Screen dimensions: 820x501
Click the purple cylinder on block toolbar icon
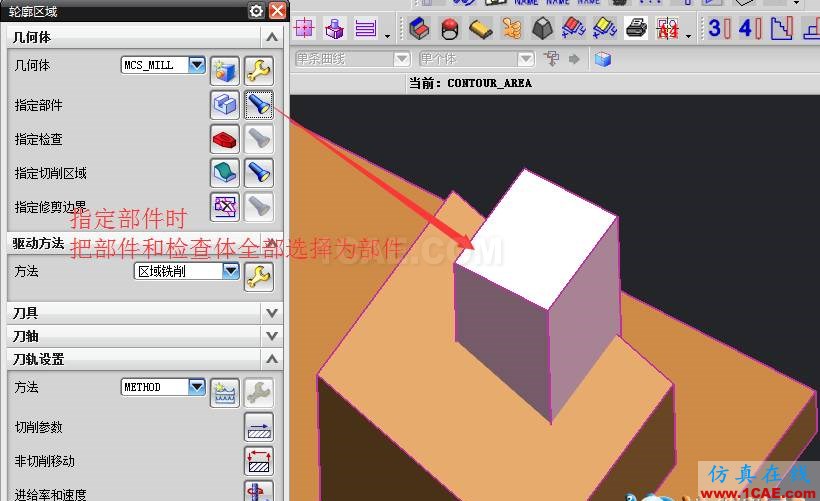334,28
